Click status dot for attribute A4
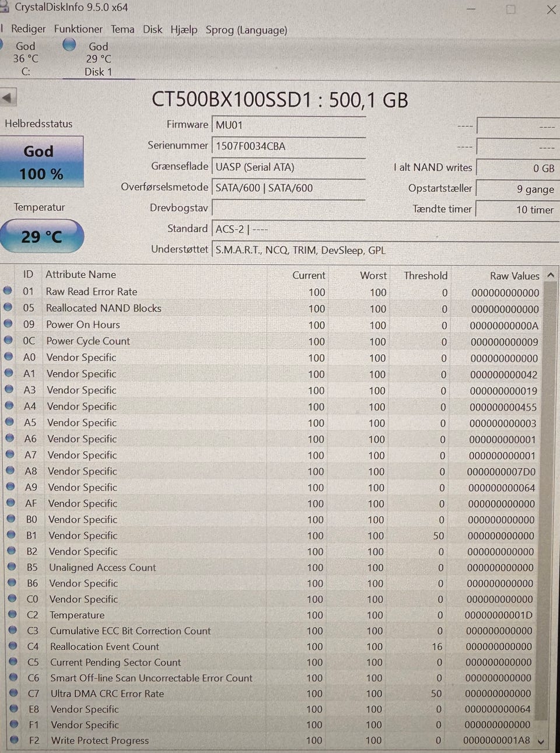The width and height of the screenshot is (560, 753). 9,405
